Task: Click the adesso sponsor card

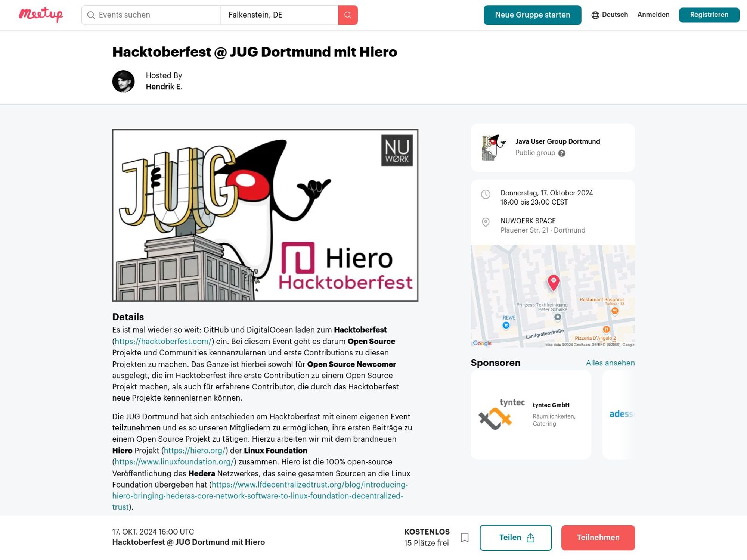Action: (x=619, y=414)
